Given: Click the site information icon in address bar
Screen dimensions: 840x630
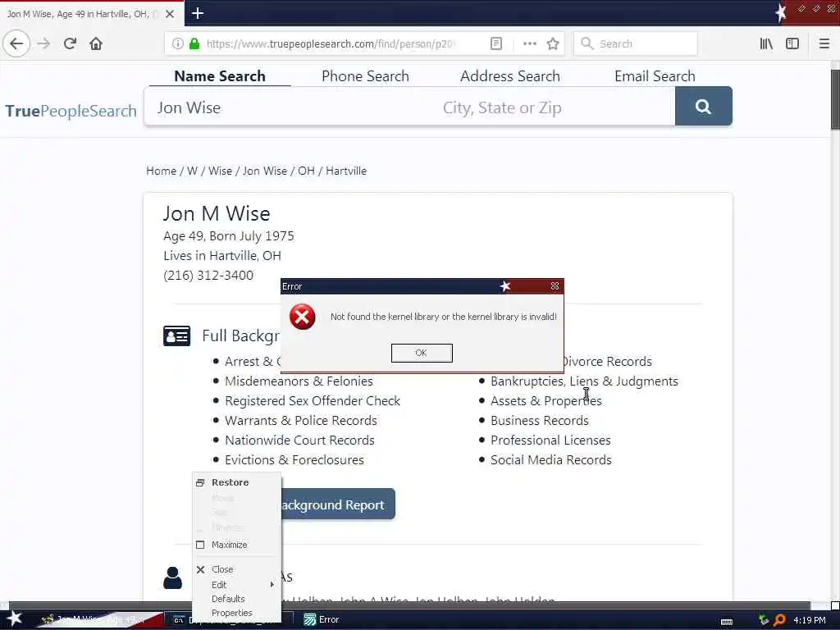Looking at the screenshot, I should (178, 43).
